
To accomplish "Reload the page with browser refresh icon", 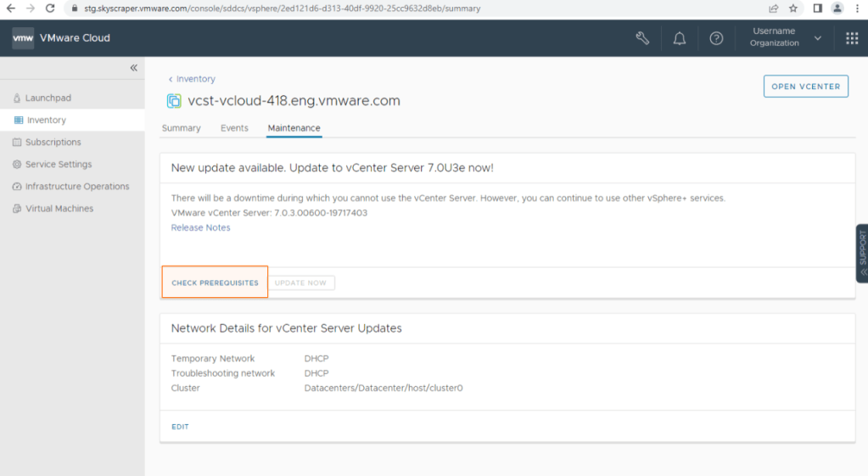I will (50, 8).
